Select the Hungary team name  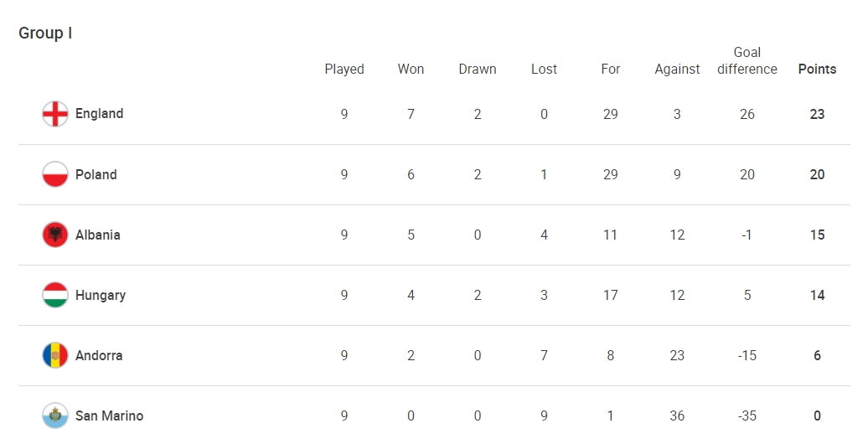pyautogui.click(x=101, y=295)
